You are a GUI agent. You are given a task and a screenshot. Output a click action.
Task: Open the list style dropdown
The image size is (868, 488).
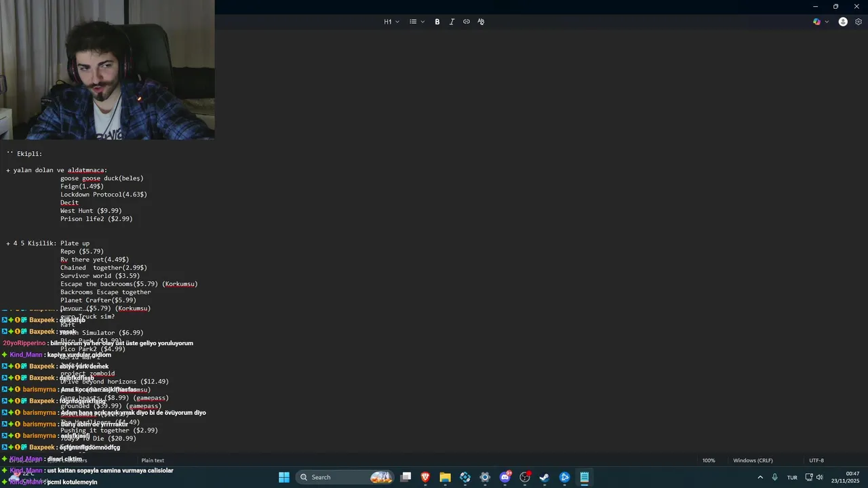coord(416,22)
